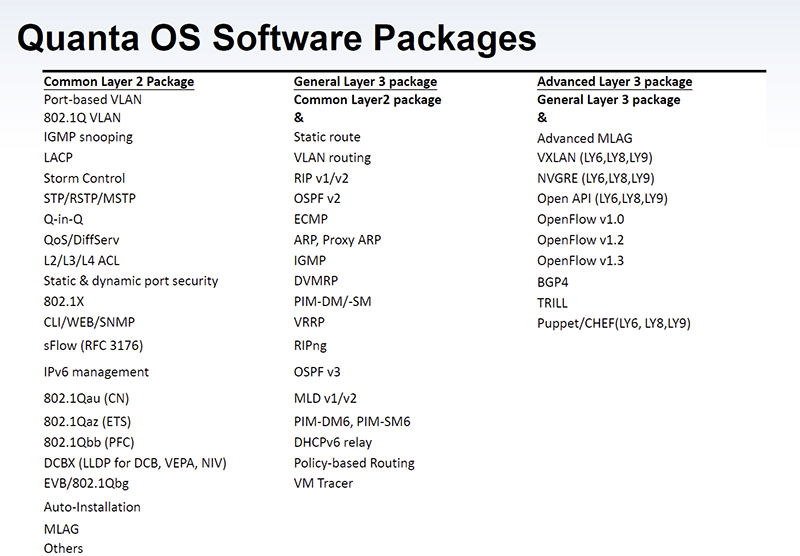The image size is (800, 556).
Task: Click the STP/RSTP/MSTP entry
Action: (x=89, y=198)
